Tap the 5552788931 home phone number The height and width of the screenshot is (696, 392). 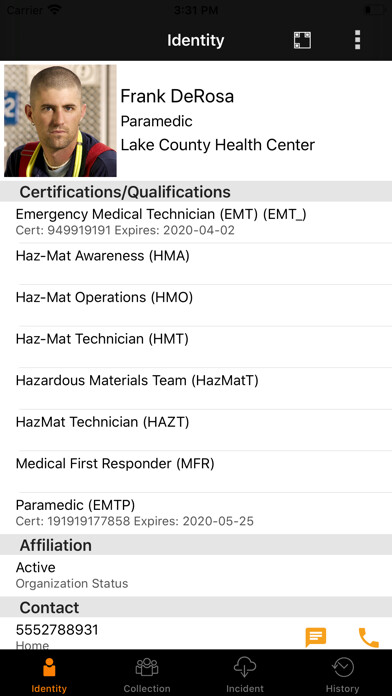pos(57,630)
